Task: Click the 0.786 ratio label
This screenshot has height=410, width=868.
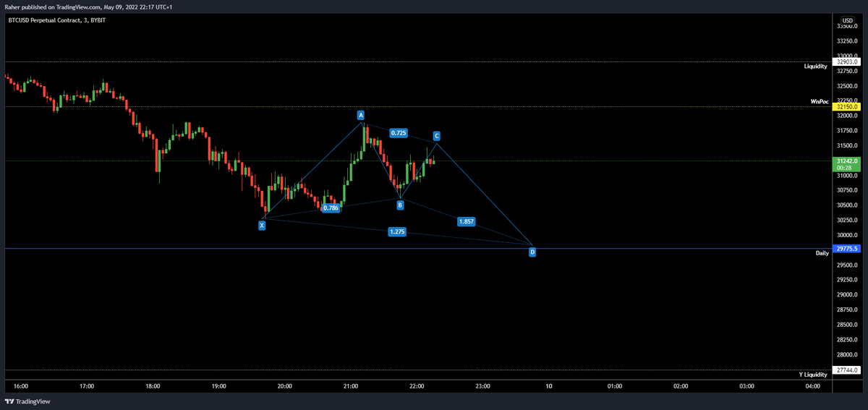Action: click(x=331, y=208)
